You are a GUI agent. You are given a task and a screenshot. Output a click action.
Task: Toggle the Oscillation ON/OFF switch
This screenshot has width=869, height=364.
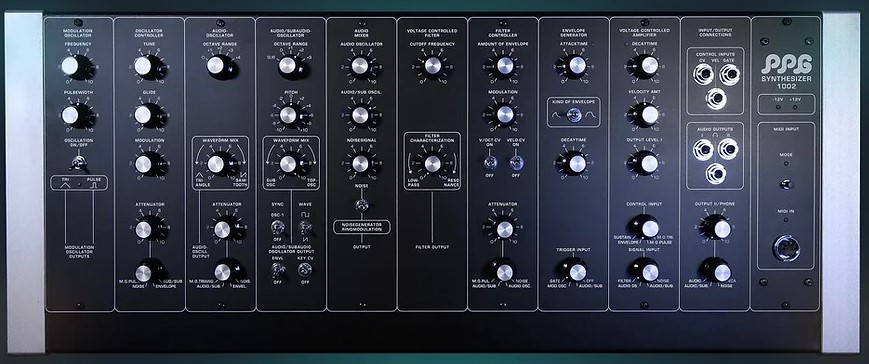pyautogui.click(x=78, y=163)
